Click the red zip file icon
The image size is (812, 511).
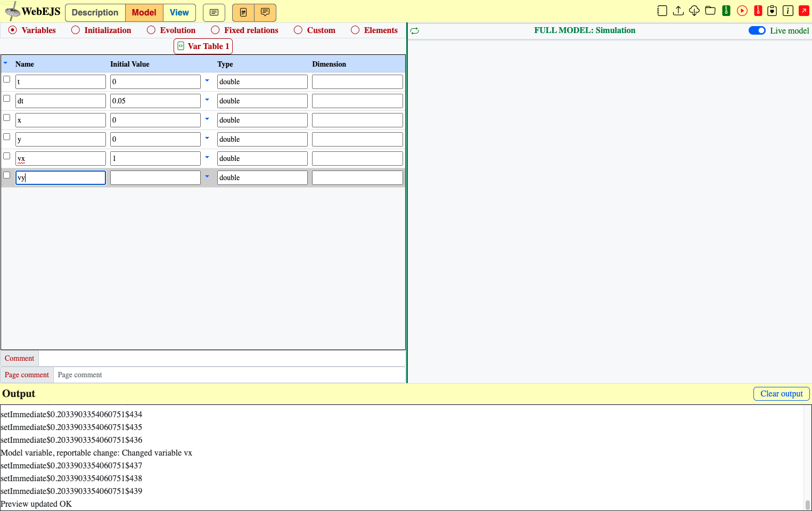tap(758, 11)
